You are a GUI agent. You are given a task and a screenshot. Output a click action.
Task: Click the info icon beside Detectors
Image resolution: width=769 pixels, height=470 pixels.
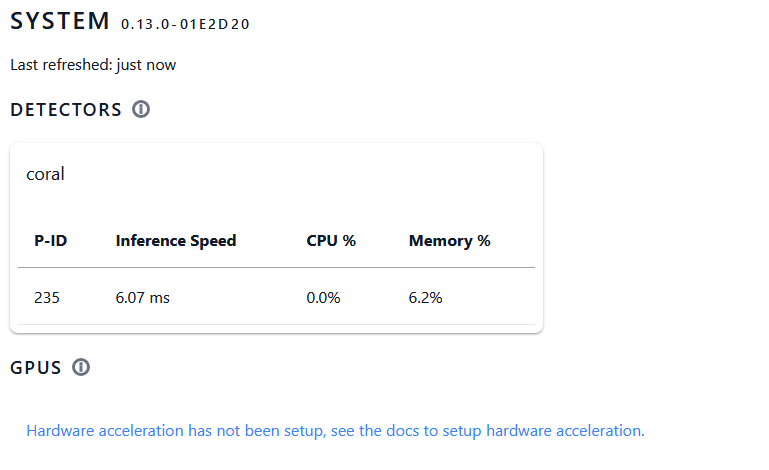[141, 109]
